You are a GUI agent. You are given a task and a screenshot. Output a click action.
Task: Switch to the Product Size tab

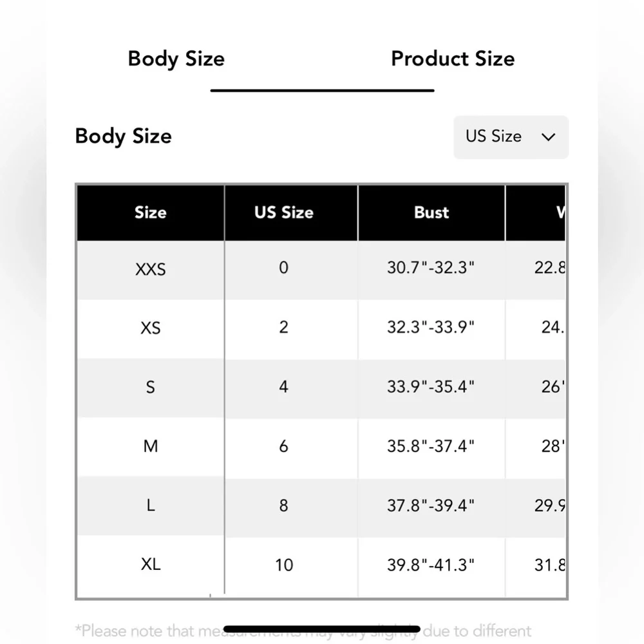453,59
